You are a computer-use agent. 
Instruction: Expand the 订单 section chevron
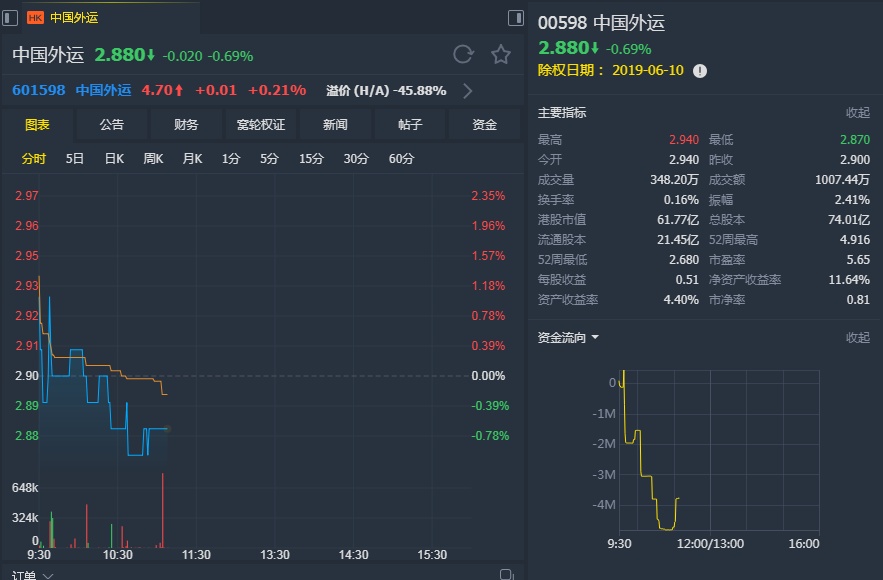coord(48,575)
